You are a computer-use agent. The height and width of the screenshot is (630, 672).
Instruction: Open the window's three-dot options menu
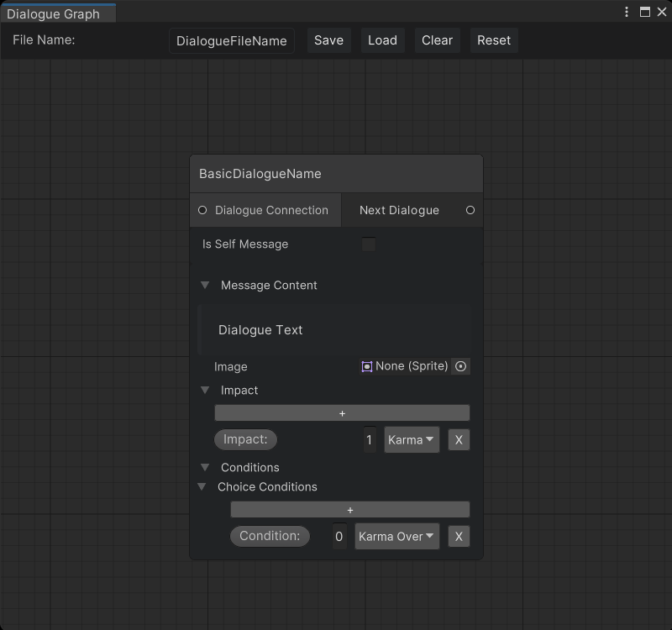627,12
